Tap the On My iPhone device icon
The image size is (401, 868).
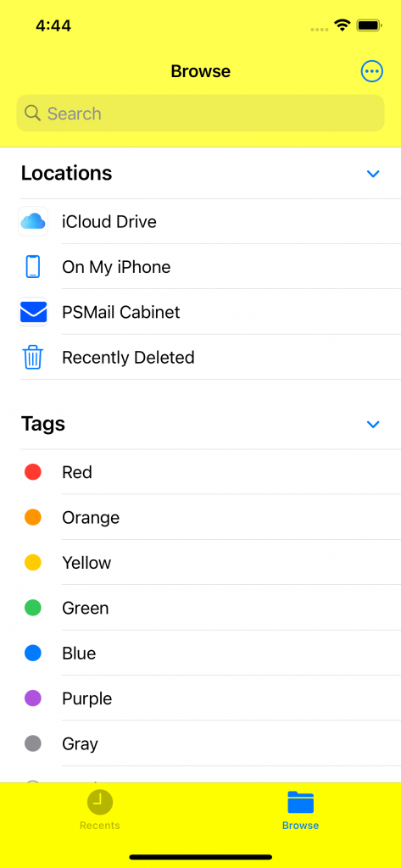tap(33, 267)
